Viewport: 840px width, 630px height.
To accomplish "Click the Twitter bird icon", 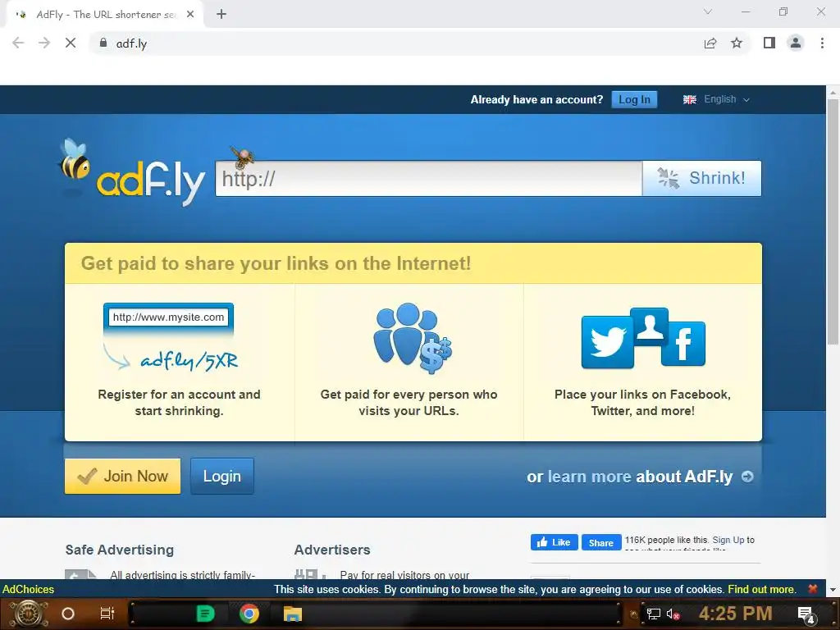I will pos(608,342).
